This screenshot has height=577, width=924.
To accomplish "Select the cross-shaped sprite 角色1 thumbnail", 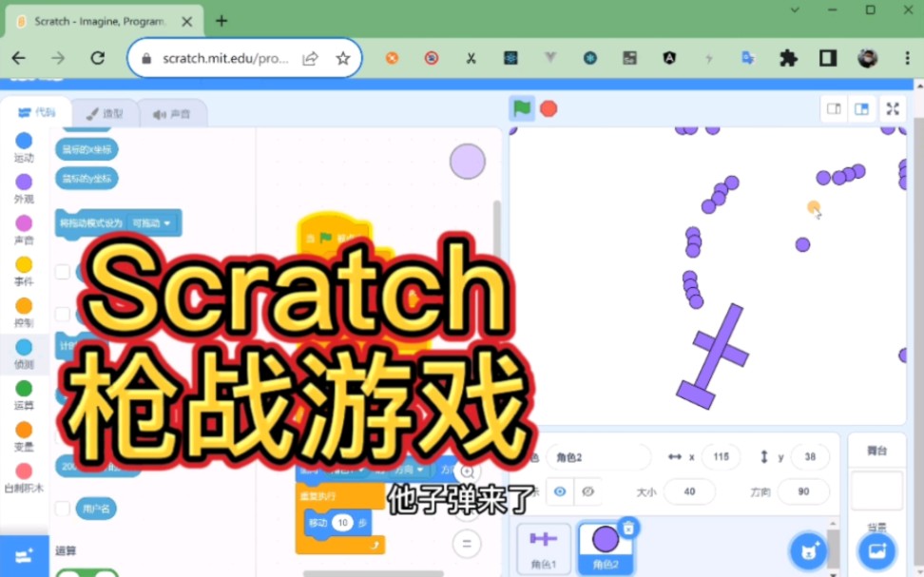I will pyautogui.click(x=544, y=548).
